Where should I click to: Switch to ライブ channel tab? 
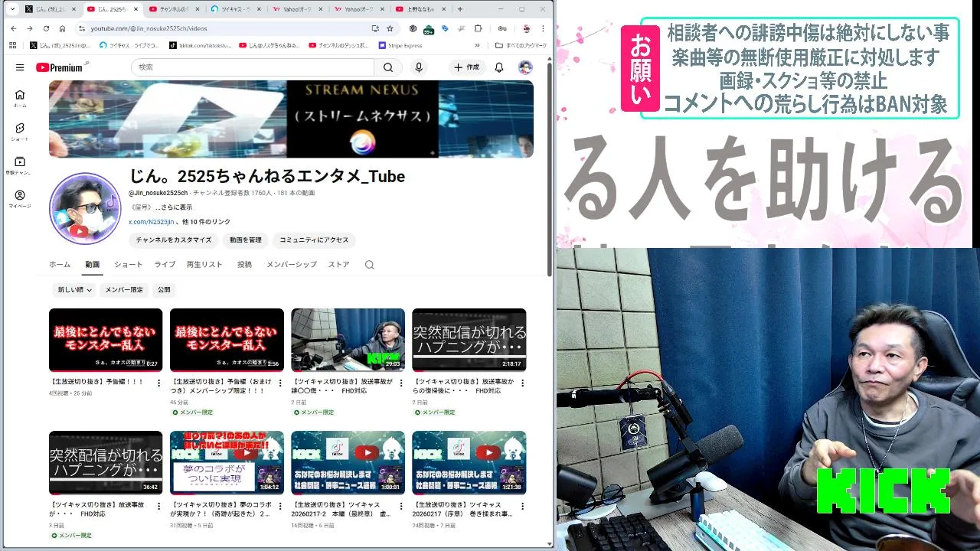165,265
